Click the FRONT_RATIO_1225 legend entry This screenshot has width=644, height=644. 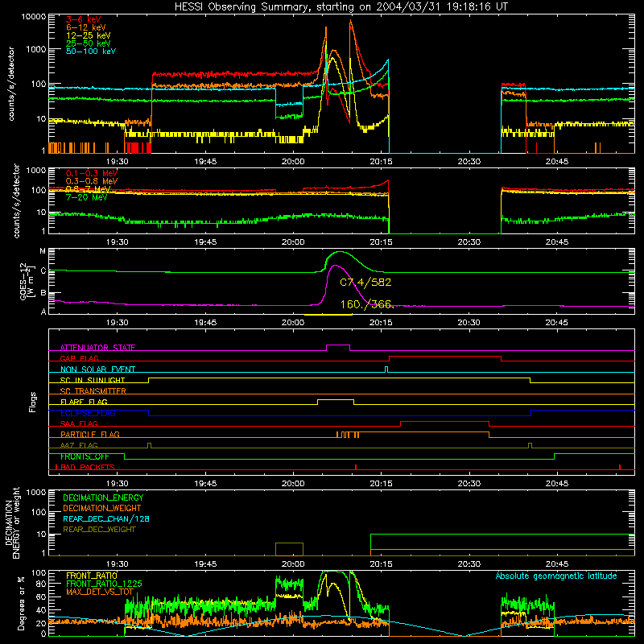point(104,584)
